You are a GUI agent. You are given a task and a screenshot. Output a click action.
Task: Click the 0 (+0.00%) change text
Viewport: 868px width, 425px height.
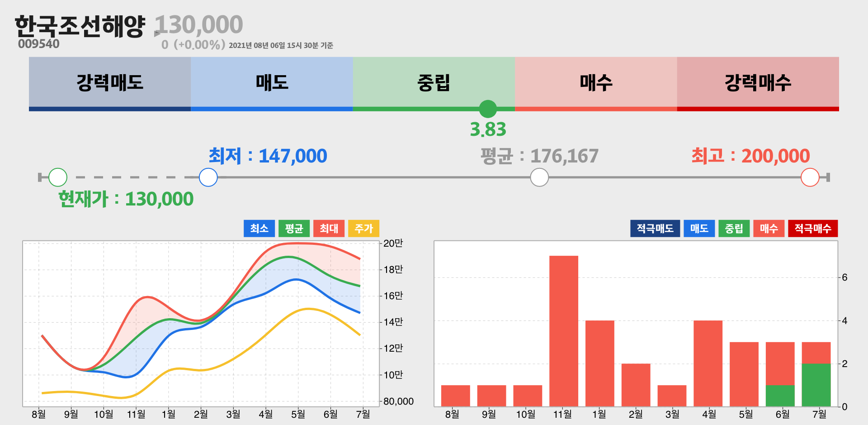pos(193,44)
